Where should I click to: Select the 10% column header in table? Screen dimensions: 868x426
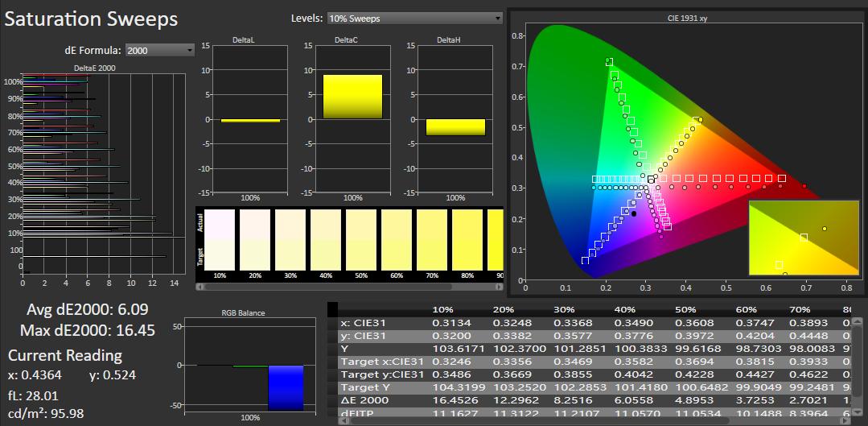[x=442, y=310]
